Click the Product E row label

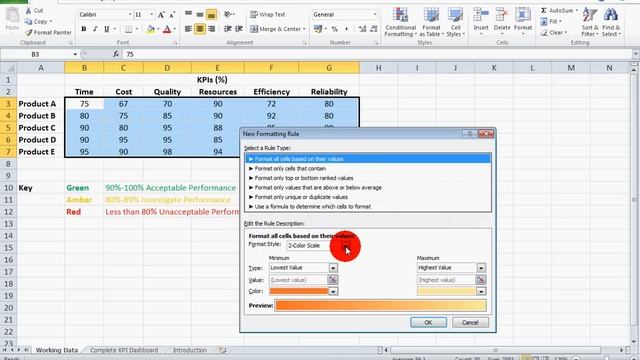point(36,152)
